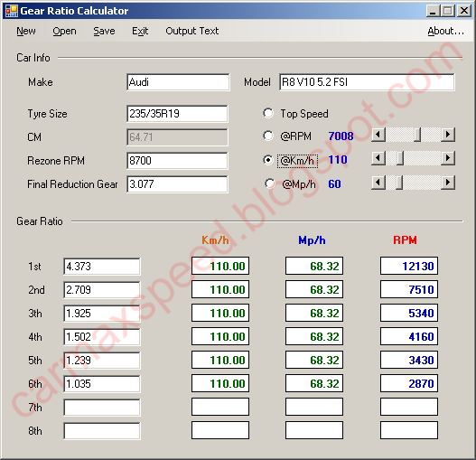Viewport: 476px width, 460px height.
Task: Choose Save from the menu bar
Action: [104, 31]
